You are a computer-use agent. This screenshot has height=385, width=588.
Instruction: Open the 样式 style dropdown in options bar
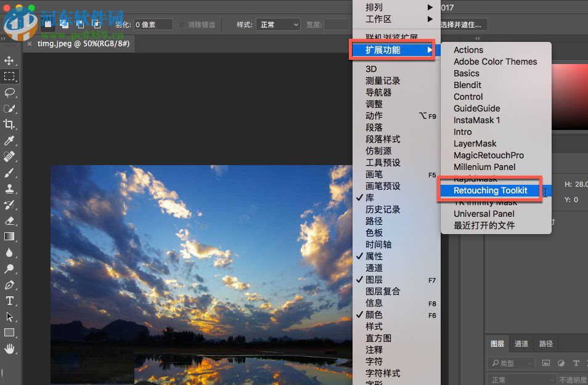[x=277, y=25]
